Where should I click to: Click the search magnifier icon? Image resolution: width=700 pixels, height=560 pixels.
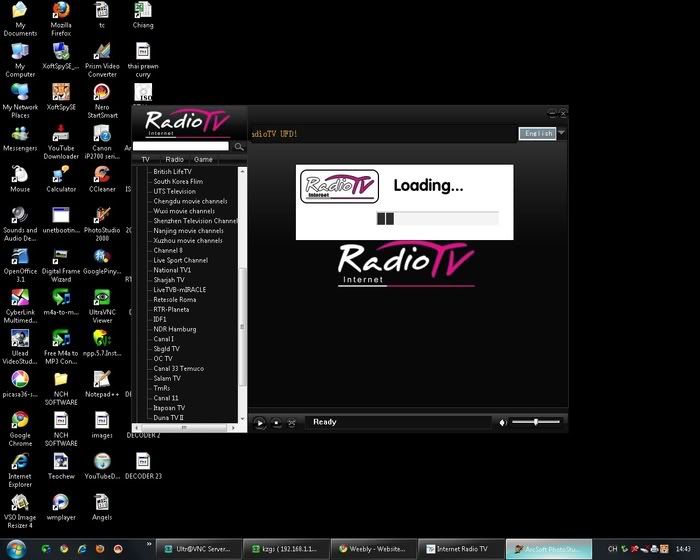239,146
